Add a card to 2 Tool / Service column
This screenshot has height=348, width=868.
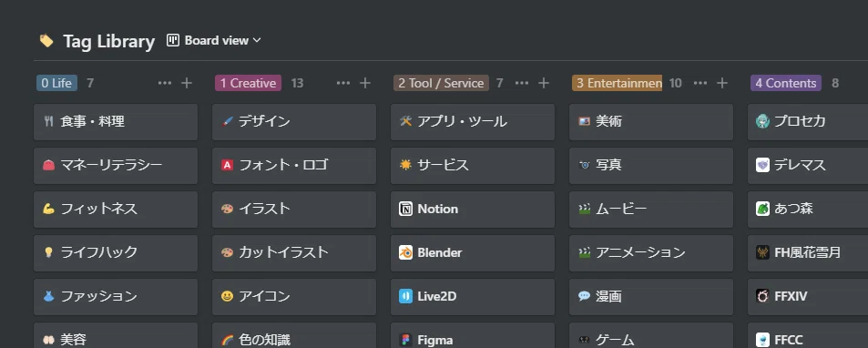[544, 83]
